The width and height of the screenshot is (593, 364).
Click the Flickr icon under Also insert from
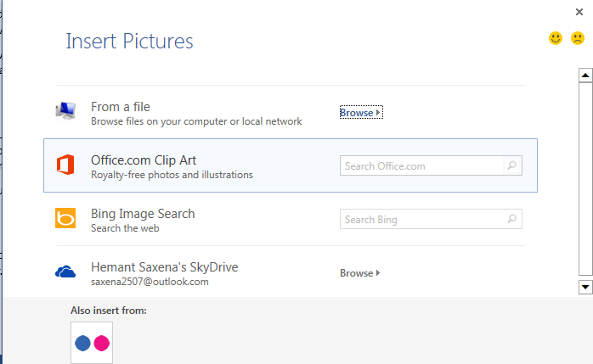point(92,343)
